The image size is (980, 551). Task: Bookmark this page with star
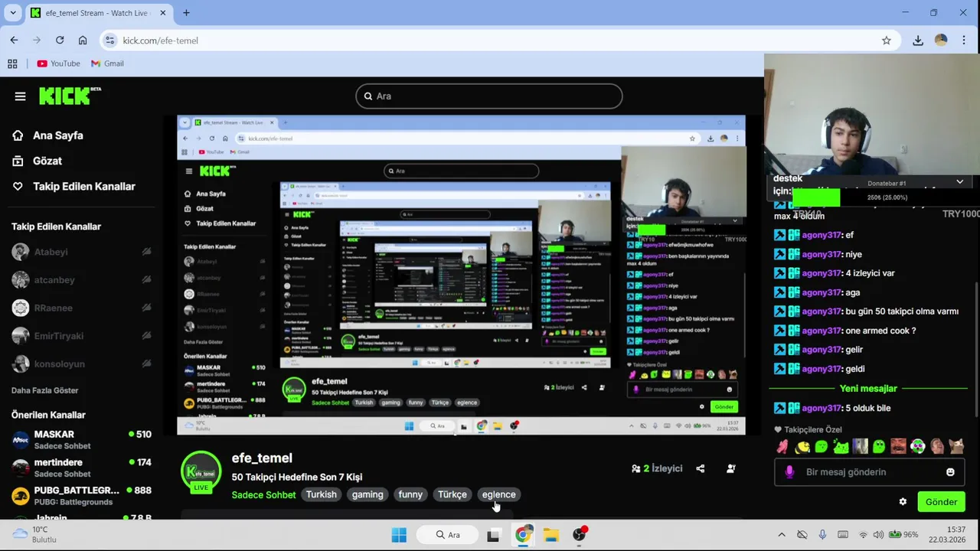click(x=886, y=41)
